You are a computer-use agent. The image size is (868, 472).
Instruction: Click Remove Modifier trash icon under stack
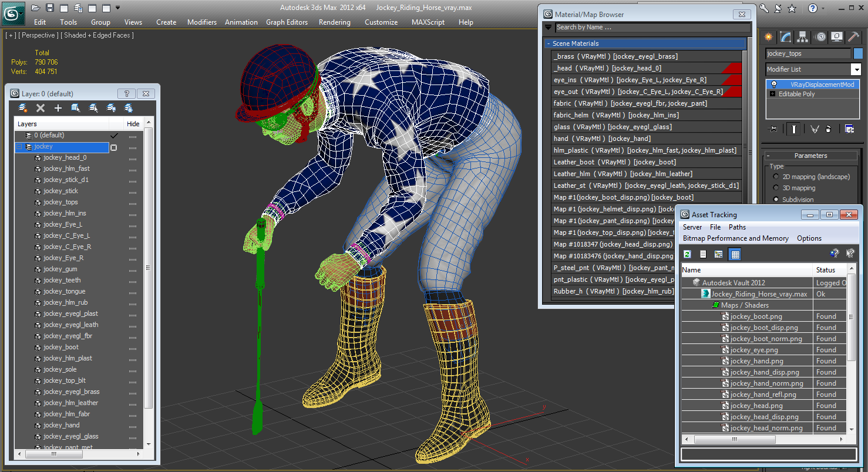828,129
